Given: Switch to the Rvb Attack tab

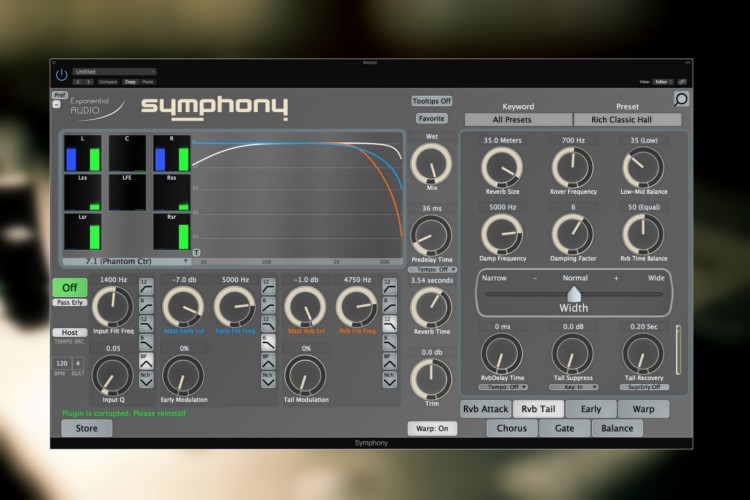Looking at the screenshot, I should [485, 409].
